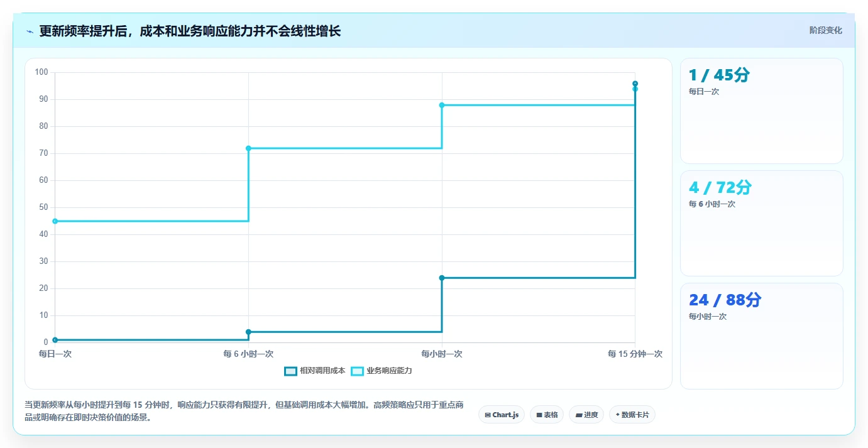Click the cost data point at 每小时一次
868x448 pixels.
(x=442, y=278)
